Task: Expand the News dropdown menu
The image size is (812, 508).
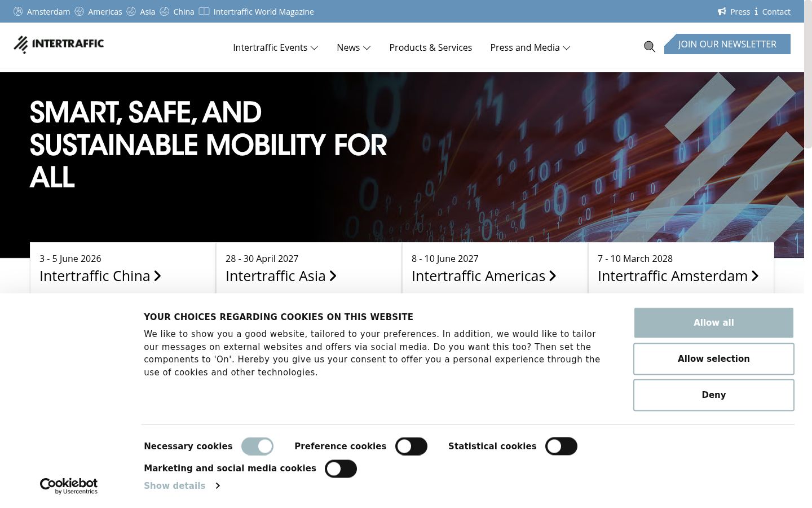Action: tap(354, 47)
